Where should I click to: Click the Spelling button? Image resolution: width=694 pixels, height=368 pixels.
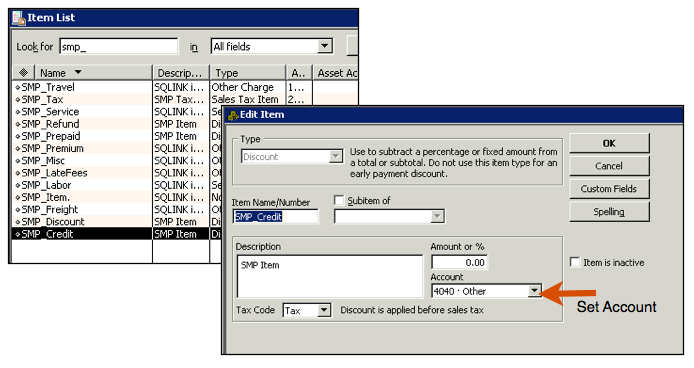[609, 212]
